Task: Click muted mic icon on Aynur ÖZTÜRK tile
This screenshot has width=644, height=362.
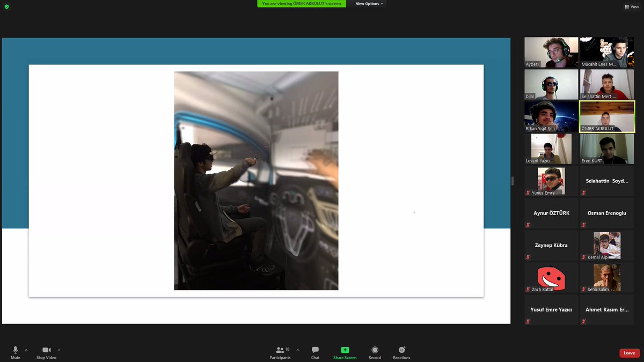Action: [528, 225]
